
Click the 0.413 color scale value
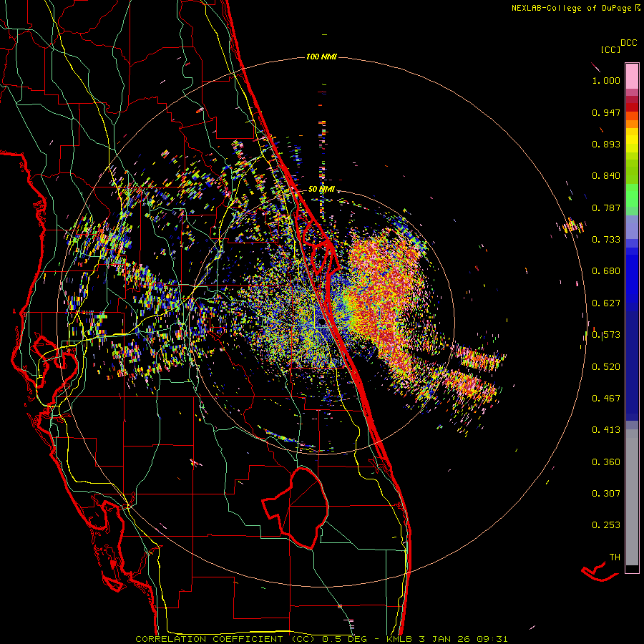(606, 430)
